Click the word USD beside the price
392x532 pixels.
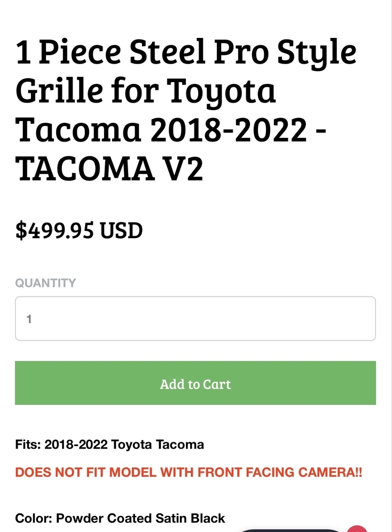(x=121, y=231)
